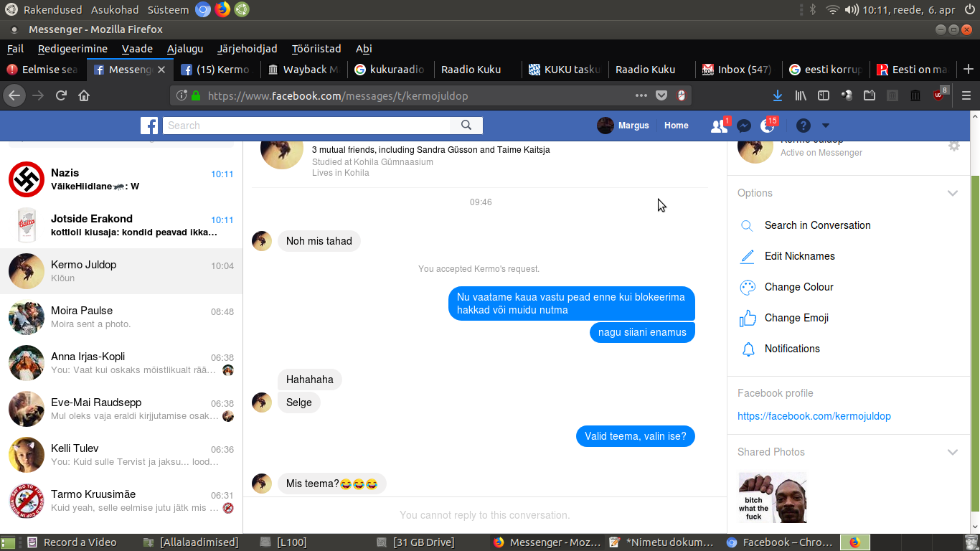Open the Tööriistad menu
Image resolution: width=980 pixels, height=551 pixels.
(x=316, y=49)
